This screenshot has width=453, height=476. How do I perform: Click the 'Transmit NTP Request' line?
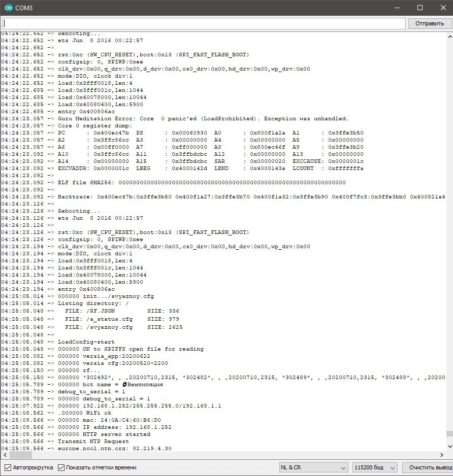pos(93,441)
